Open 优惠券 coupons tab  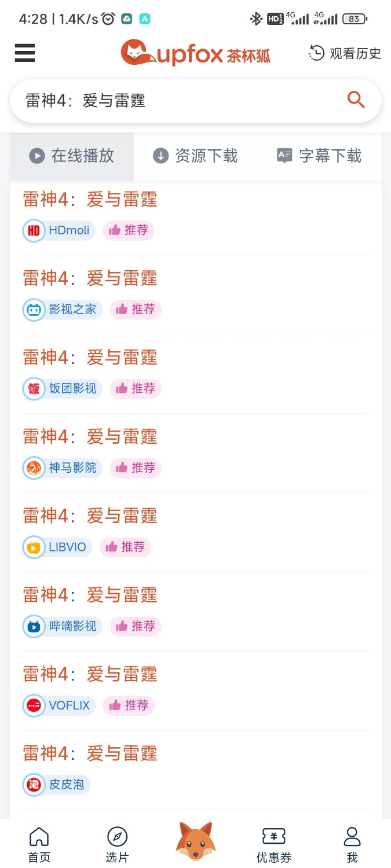tap(274, 845)
